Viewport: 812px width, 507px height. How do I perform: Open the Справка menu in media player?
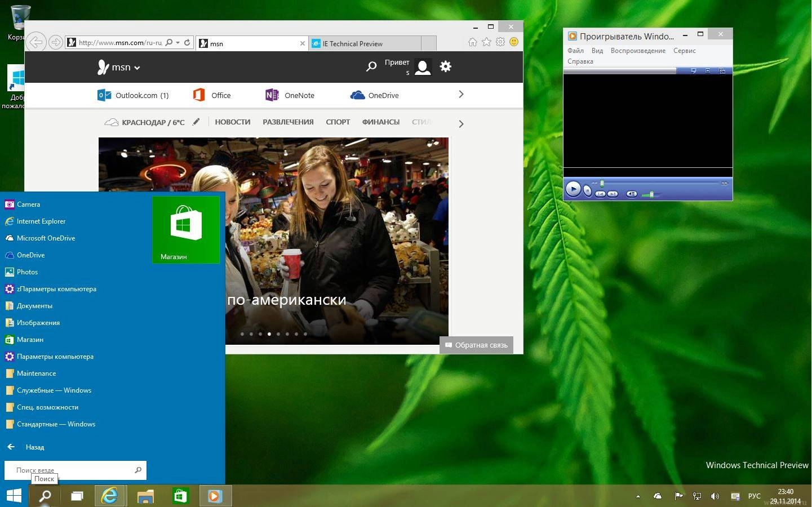click(x=580, y=61)
